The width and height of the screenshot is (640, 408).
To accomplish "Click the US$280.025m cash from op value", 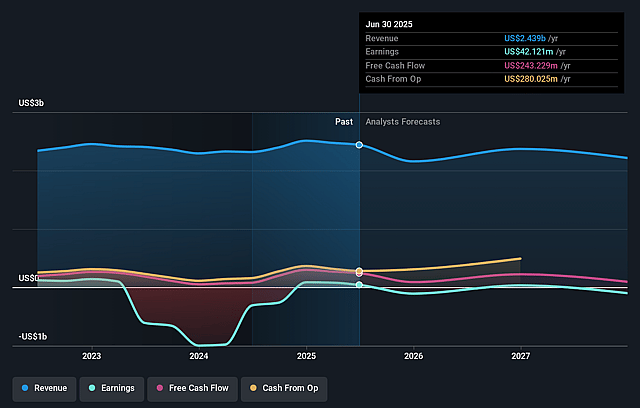I will (x=531, y=79).
